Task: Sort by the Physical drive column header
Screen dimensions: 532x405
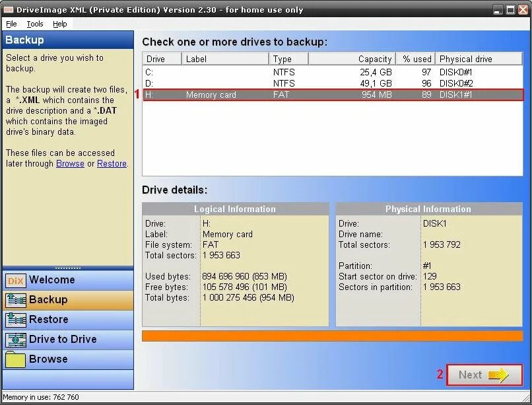Action: click(x=479, y=59)
